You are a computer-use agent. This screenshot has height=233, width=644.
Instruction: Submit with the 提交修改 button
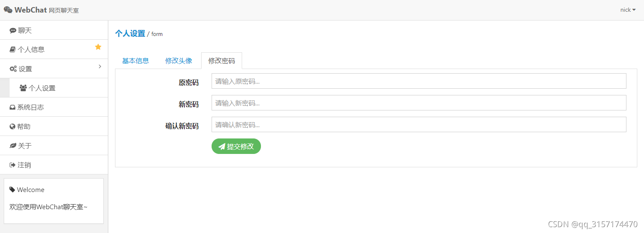(236, 146)
